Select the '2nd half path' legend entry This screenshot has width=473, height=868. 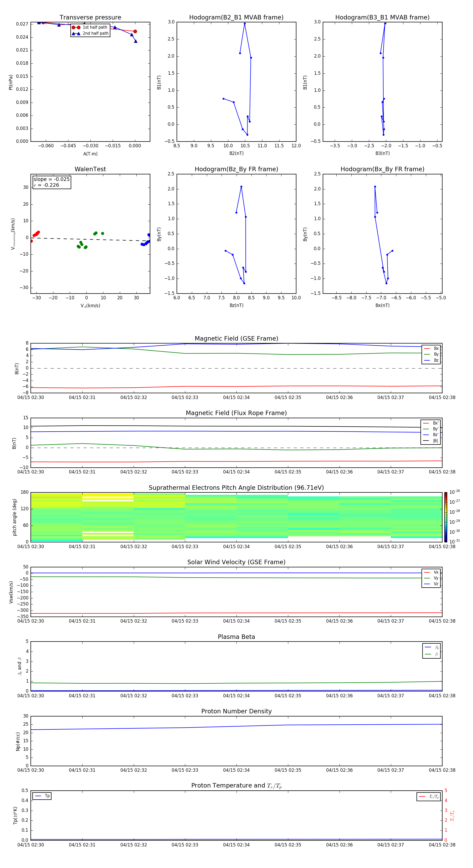click(90, 33)
